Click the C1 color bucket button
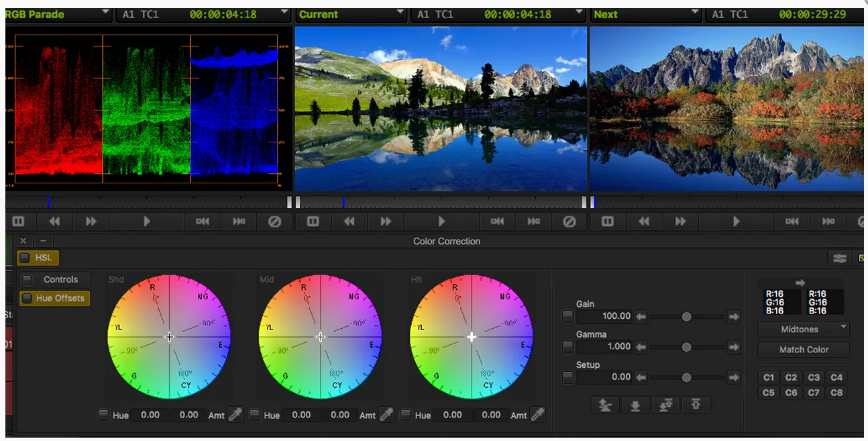Screen dimensions: 868x441 point(769,377)
